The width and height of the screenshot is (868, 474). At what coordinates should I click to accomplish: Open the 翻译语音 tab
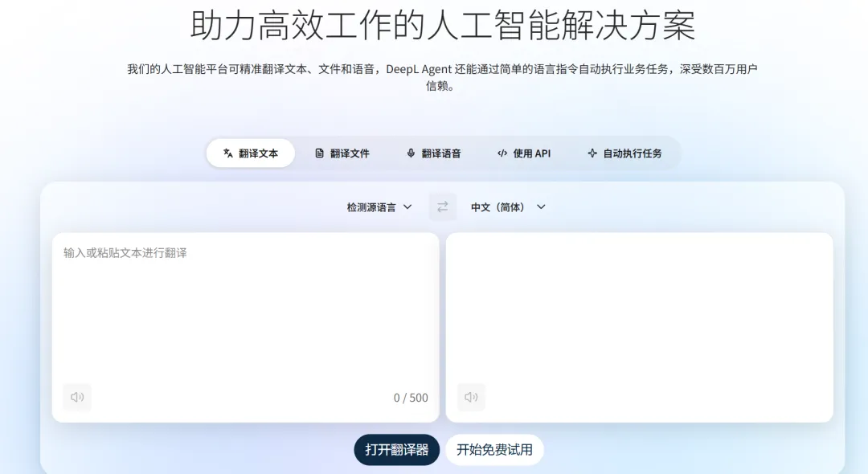433,153
